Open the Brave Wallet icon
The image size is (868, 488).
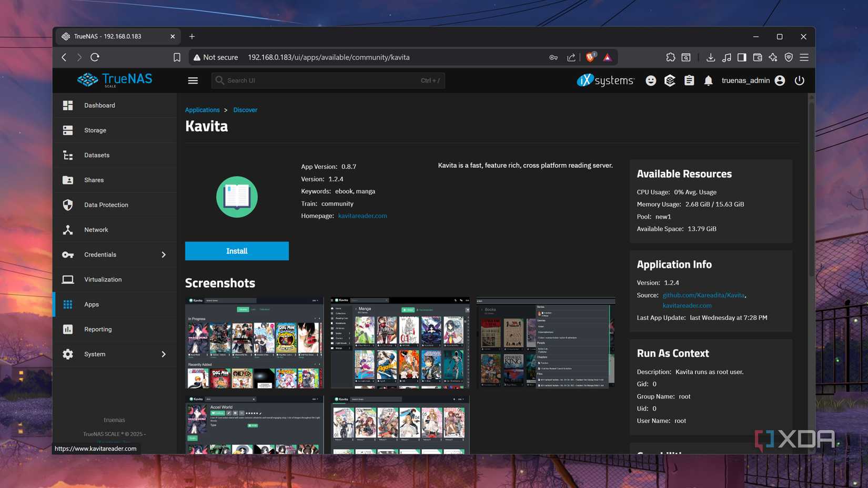pos(758,57)
